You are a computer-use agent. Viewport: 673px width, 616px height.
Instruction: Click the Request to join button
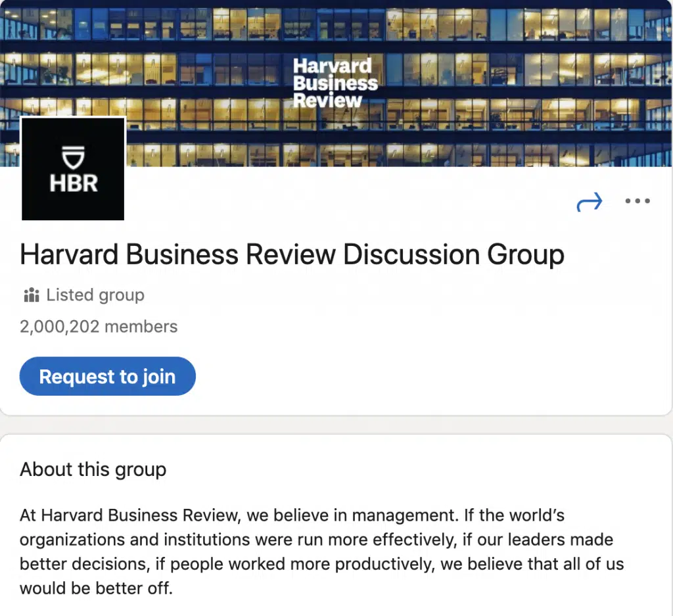[x=107, y=376]
